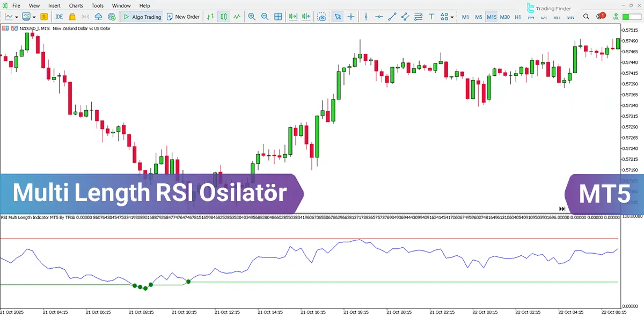Image resolution: width=644 pixels, height=316 pixels.
Task: Select the Trendline drawing tool
Action: pyautogui.click(x=392, y=17)
